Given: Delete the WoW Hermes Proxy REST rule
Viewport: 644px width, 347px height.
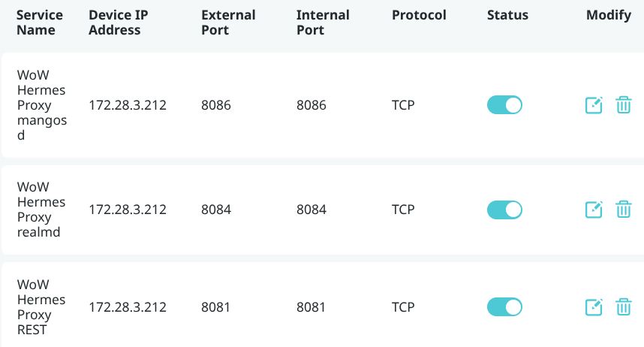Looking at the screenshot, I should tap(623, 307).
